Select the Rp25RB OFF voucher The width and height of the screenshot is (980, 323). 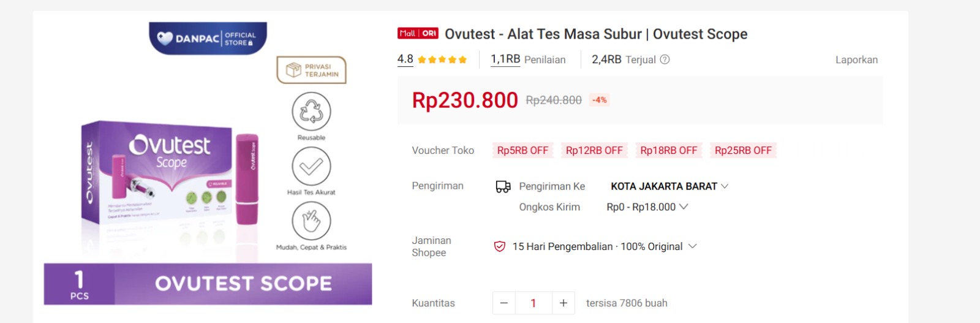tap(743, 150)
